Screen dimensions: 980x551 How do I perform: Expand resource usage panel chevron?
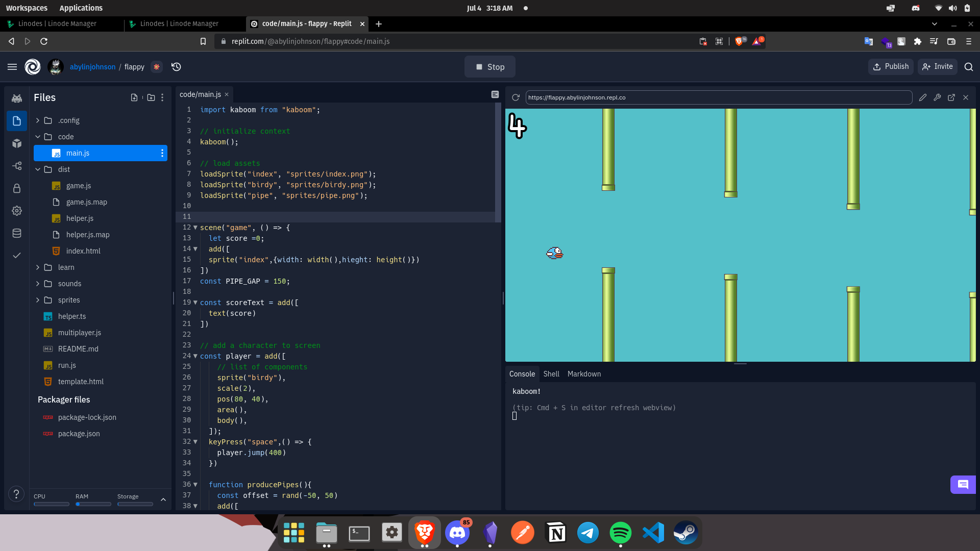(x=163, y=499)
